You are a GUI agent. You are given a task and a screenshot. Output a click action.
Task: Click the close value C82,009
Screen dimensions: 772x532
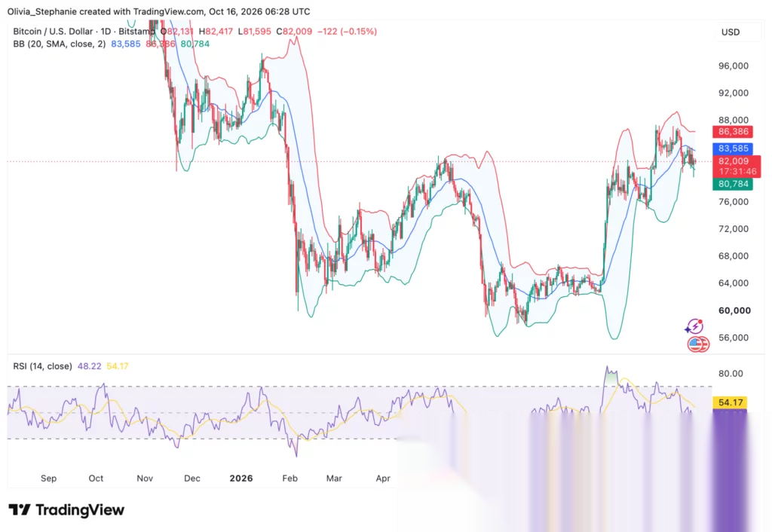click(x=294, y=31)
